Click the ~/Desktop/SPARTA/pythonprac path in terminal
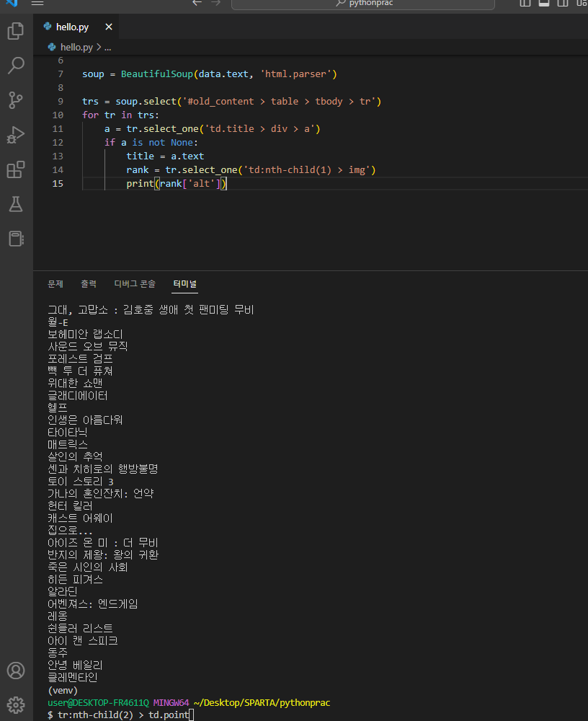Screen dimensions: 588x721 coord(262,702)
